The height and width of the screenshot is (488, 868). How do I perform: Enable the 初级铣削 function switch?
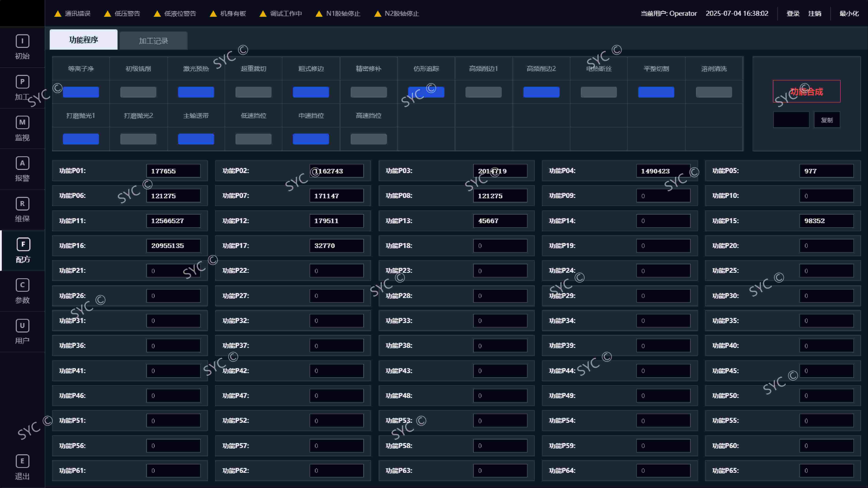click(138, 92)
